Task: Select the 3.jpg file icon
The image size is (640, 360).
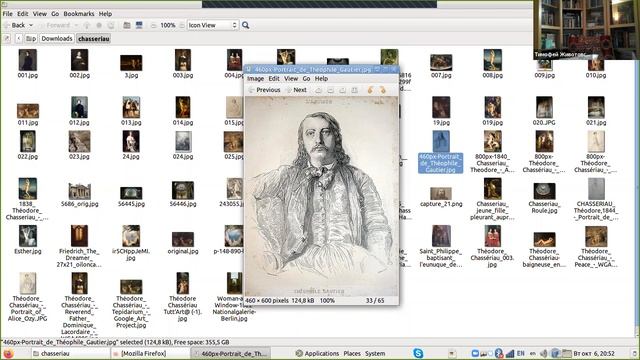Action: coord(131,63)
